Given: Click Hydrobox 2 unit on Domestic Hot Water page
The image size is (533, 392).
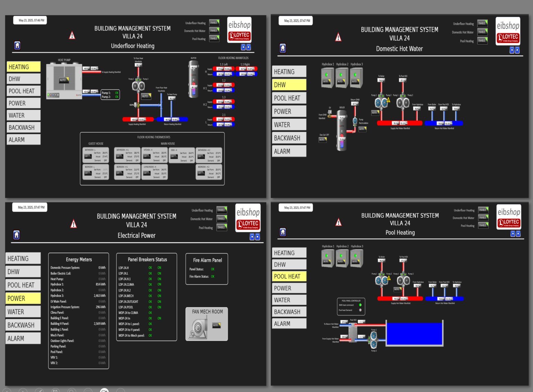Looking at the screenshot, I should pyautogui.click(x=341, y=77).
